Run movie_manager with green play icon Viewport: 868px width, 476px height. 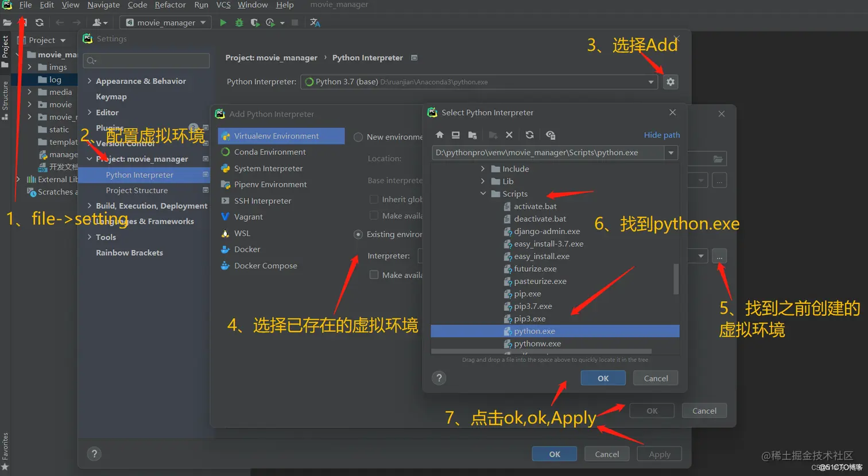coord(223,22)
